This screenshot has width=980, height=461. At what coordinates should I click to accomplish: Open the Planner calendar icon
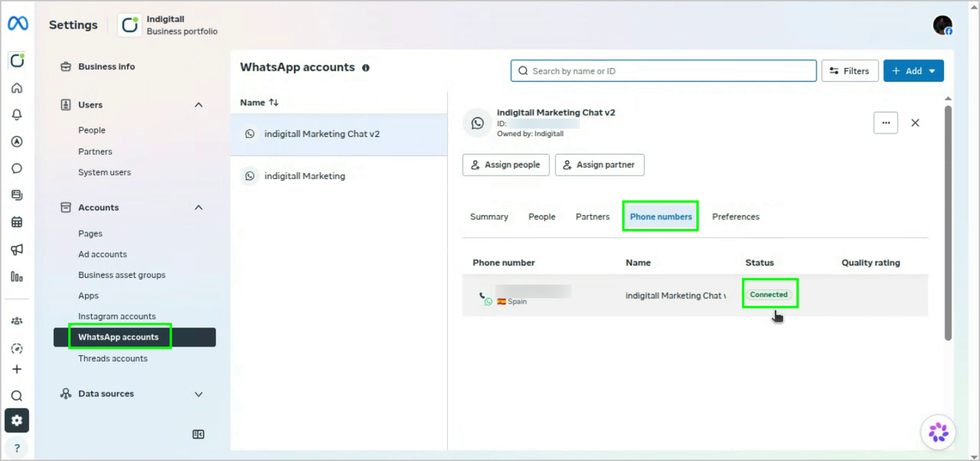coord(17,222)
